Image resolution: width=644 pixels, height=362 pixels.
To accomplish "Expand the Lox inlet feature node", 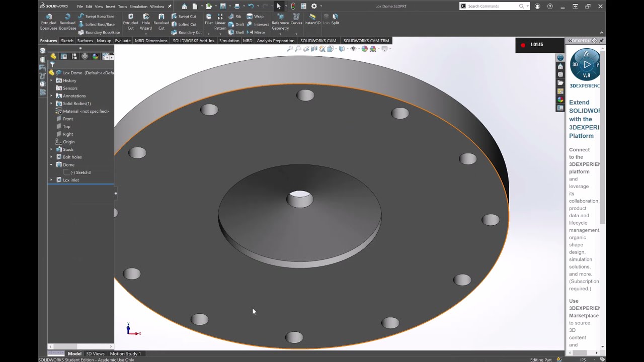I will point(51,180).
